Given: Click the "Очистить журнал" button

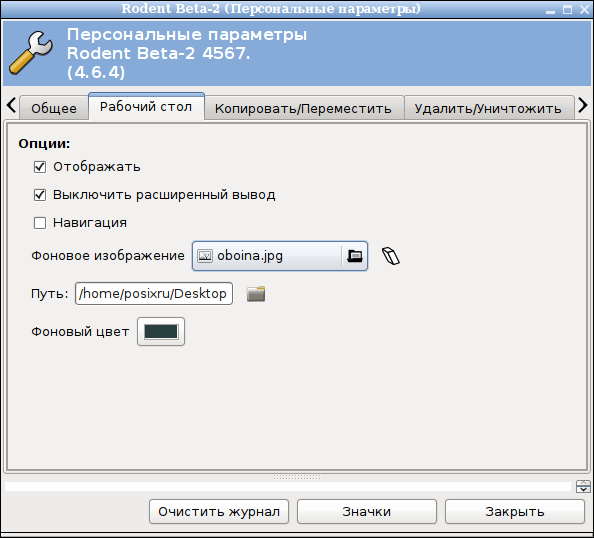Looking at the screenshot, I should [x=219, y=512].
